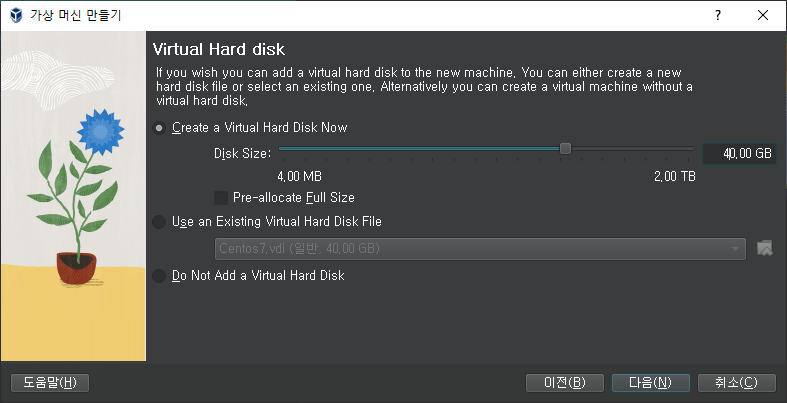Click the blue flower illustration
The width and height of the screenshot is (787, 403).
100,130
